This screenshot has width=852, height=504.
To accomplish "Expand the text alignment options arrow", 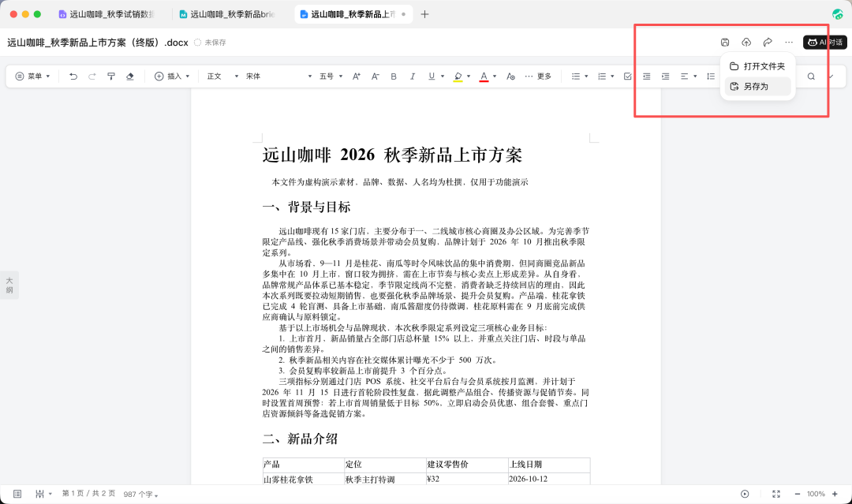I will click(x=695, y=77).
